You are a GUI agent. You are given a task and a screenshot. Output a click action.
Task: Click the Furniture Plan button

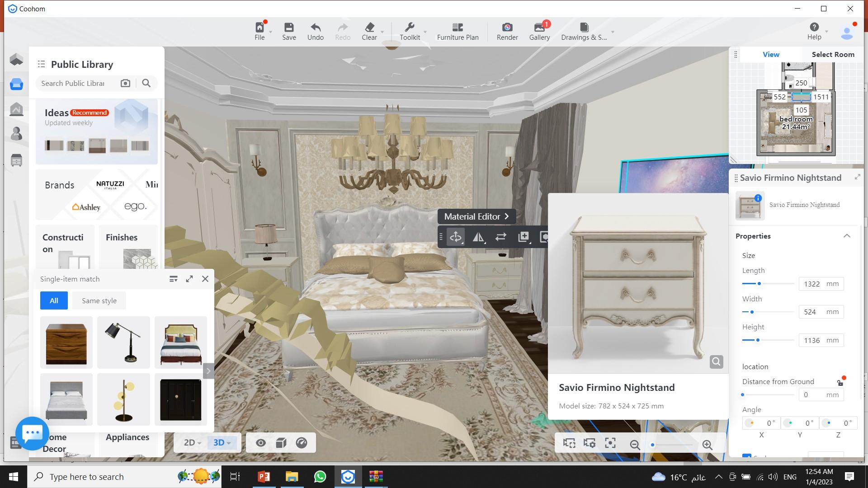point(458,31)
